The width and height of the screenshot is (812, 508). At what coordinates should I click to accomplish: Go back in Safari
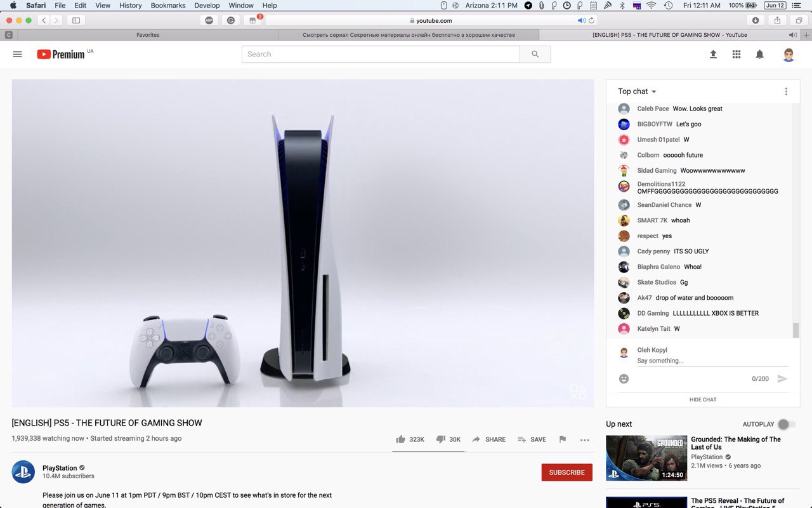[44, 20]
